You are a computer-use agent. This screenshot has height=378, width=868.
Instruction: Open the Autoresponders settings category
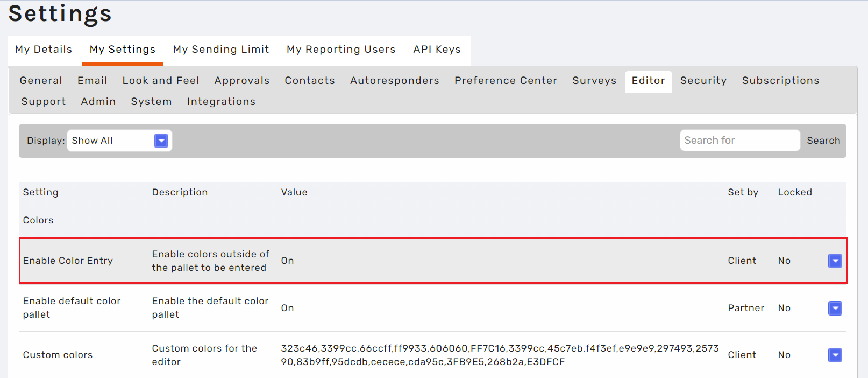click(x=395, y=81)
